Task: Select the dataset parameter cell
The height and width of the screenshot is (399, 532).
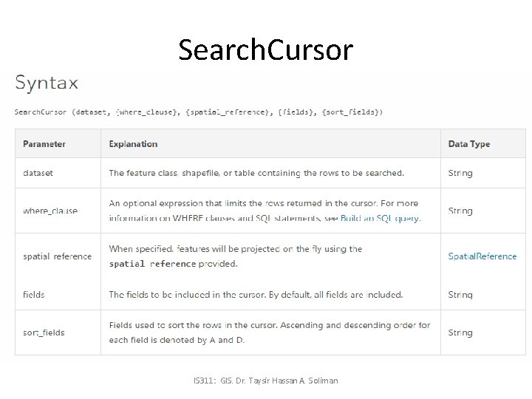Action: [x=38, y=173]
